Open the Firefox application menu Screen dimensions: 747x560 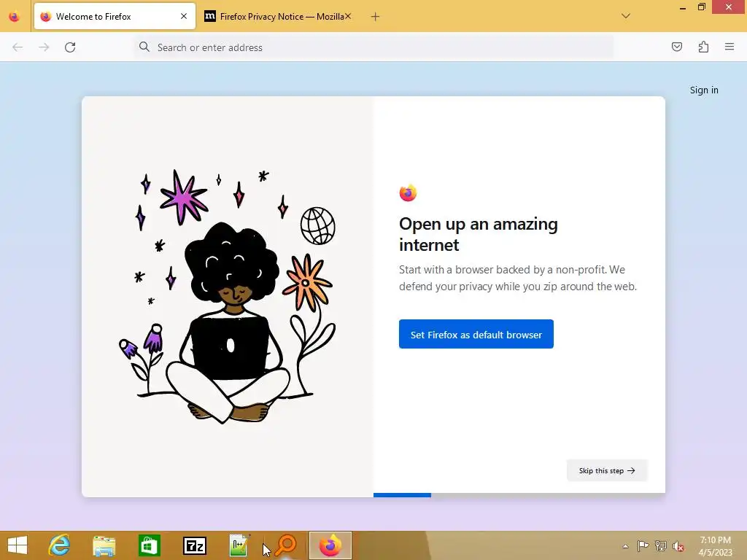pyautogui.click(x=729, y=47)
